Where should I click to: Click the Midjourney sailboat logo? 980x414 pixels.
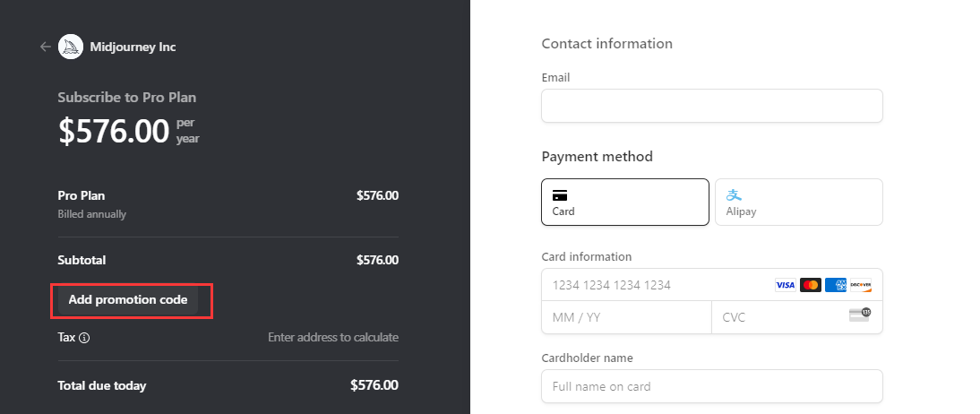pyautogui.click(x=71, y=47)
